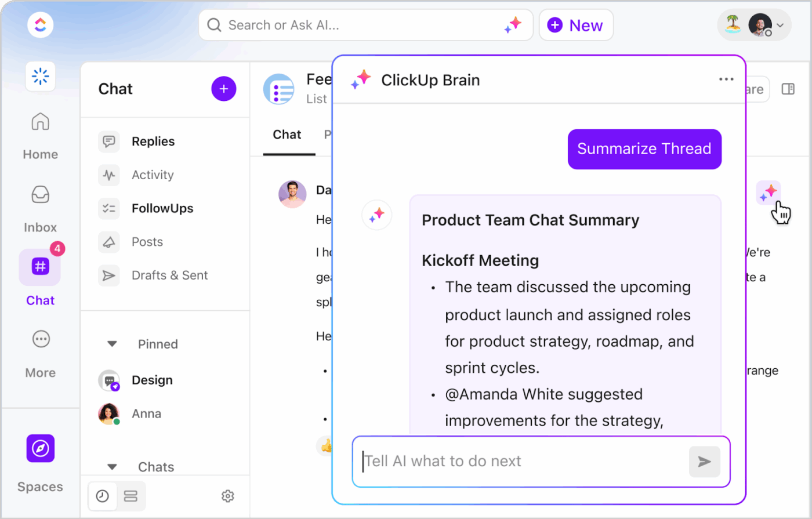This screenshot has width=812, height=519.
Task: Open ClickUp Brain three-dot menu
Action: coord(726,79)
